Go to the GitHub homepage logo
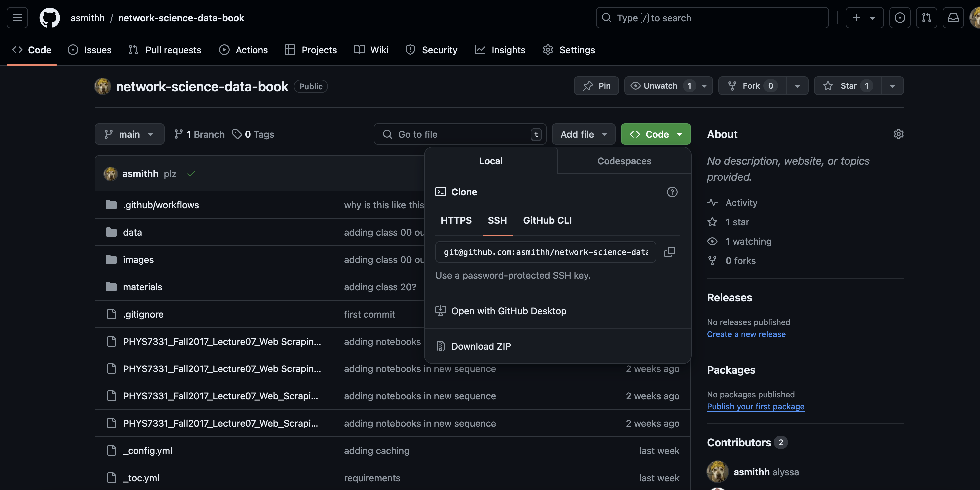 coord(50,18)
